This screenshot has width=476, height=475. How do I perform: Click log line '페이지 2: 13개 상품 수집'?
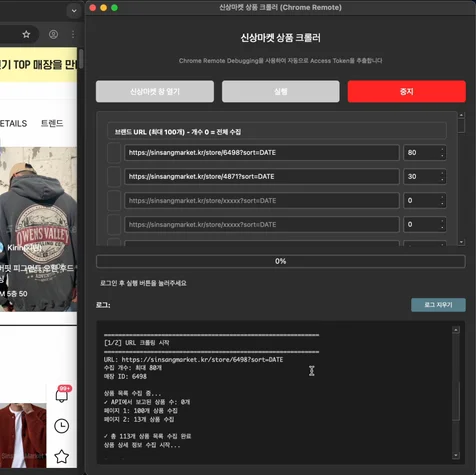pyautogui.click(x=139, y=419)
